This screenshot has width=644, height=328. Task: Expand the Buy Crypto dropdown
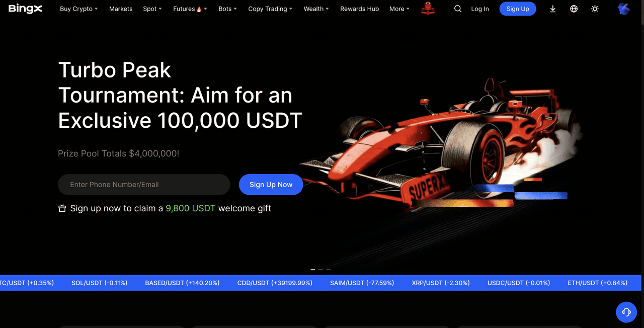point(78,9)
